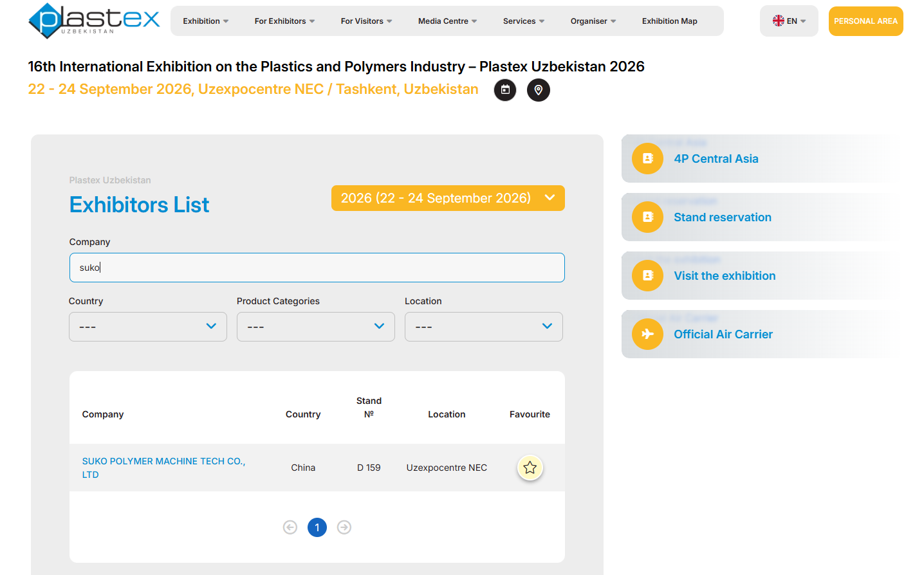This screenshot has width=924, height=575.
Task: Expand the For Exhibitors menu
Action: 284,21
